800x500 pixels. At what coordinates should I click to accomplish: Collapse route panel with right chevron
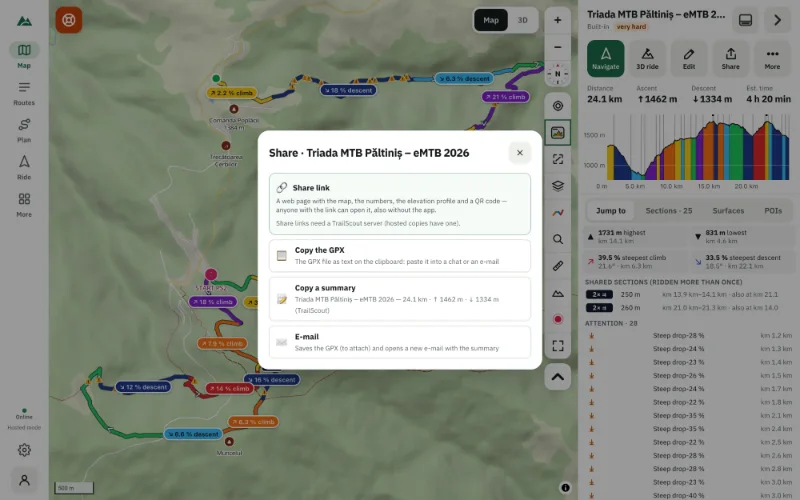[778, 20]
